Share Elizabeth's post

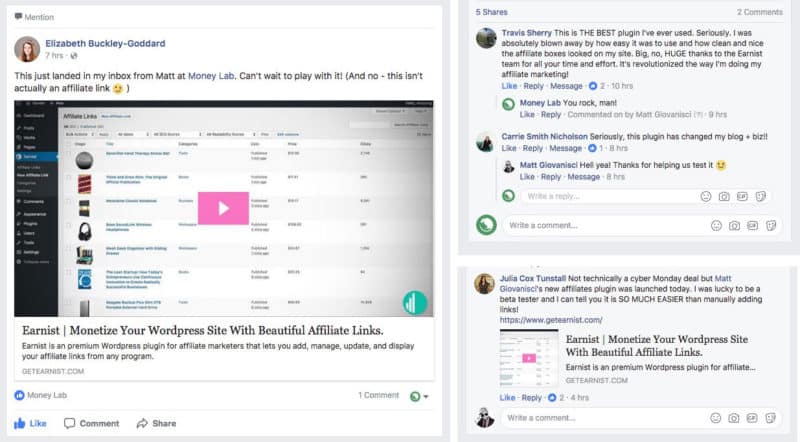156,423
